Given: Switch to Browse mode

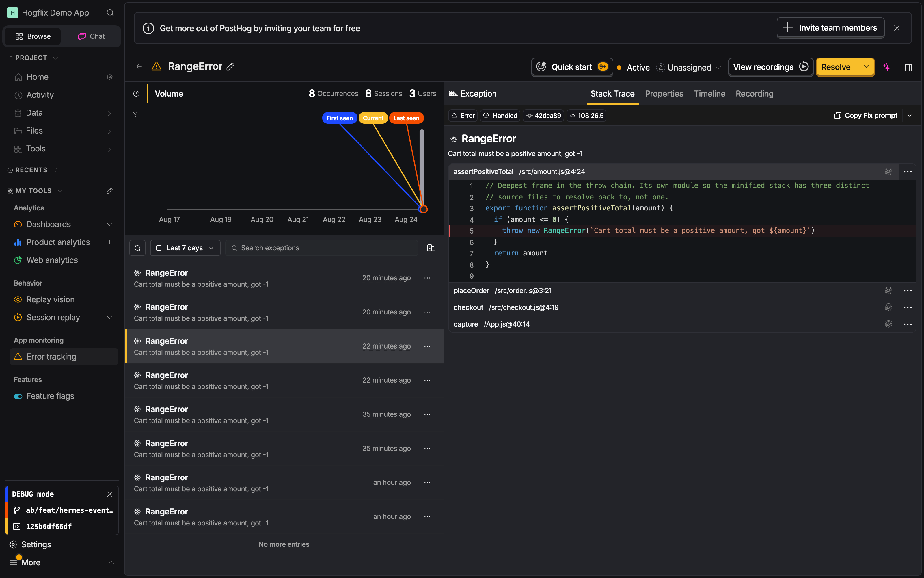Looking at the screenshot, I should [33, 36].
